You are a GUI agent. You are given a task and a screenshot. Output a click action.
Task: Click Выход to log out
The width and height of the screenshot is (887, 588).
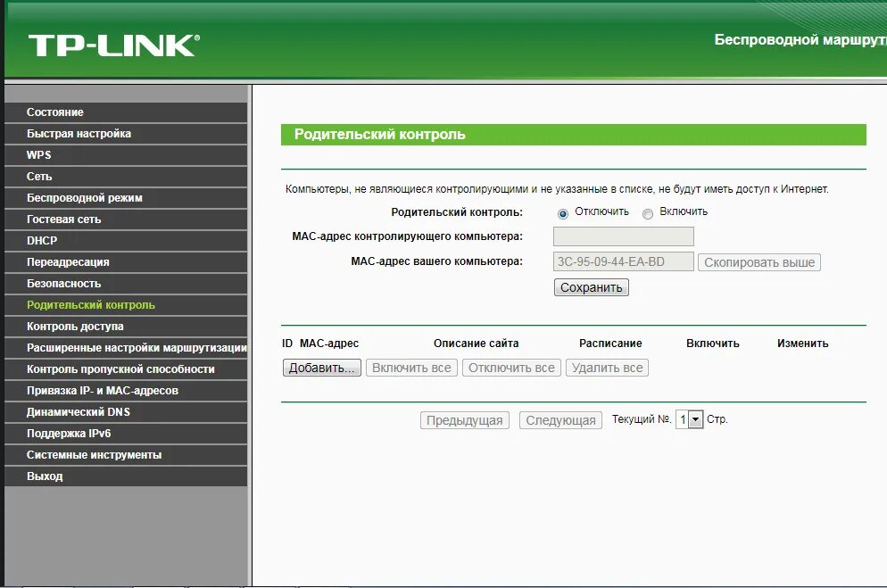point(126,476)
